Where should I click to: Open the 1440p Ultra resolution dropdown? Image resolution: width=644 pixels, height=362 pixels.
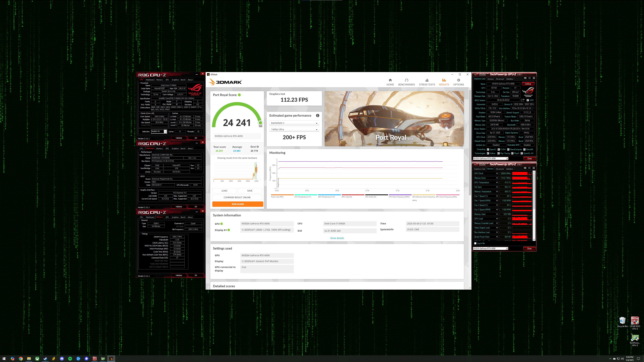(294, 129)
